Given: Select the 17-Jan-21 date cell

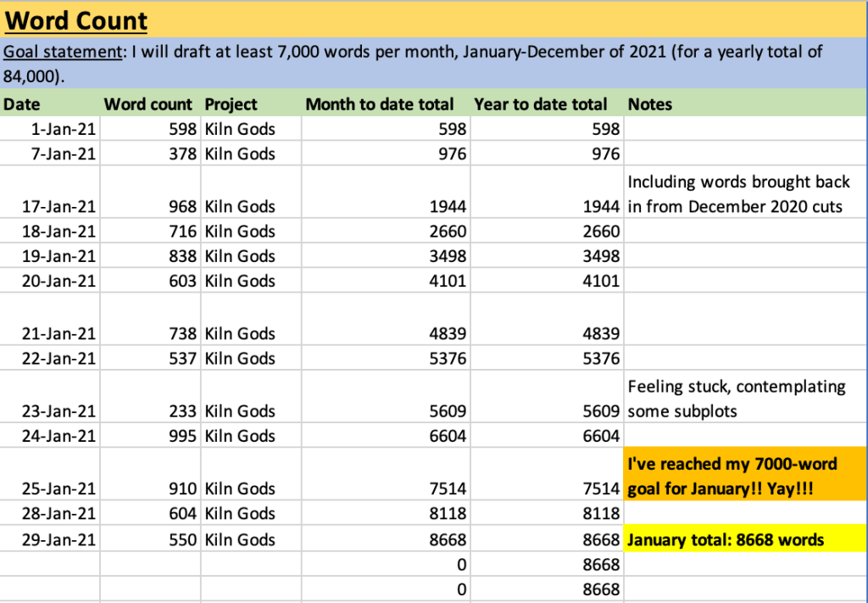Looking at the screenshot, I should click(50, 193).
